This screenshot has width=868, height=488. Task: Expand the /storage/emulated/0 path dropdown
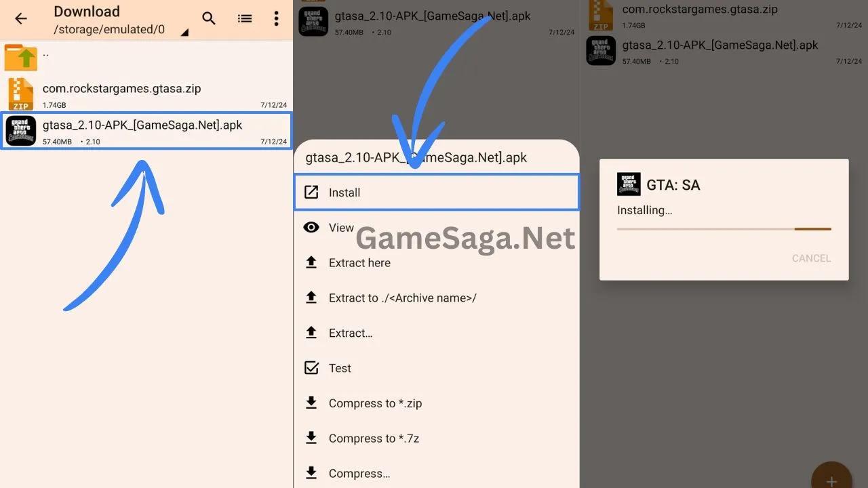[x=184, y=32]
